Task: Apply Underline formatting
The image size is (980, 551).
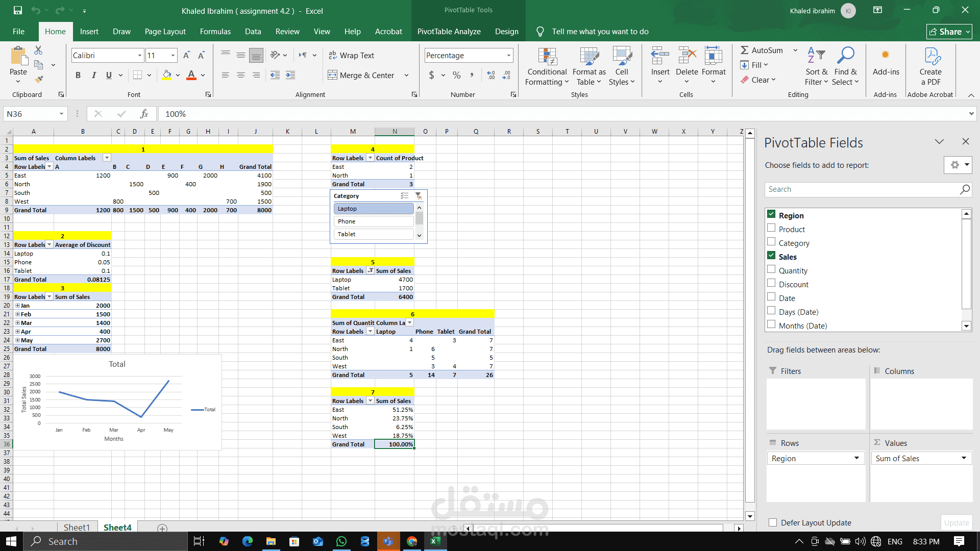Action: tap(109, 76)
